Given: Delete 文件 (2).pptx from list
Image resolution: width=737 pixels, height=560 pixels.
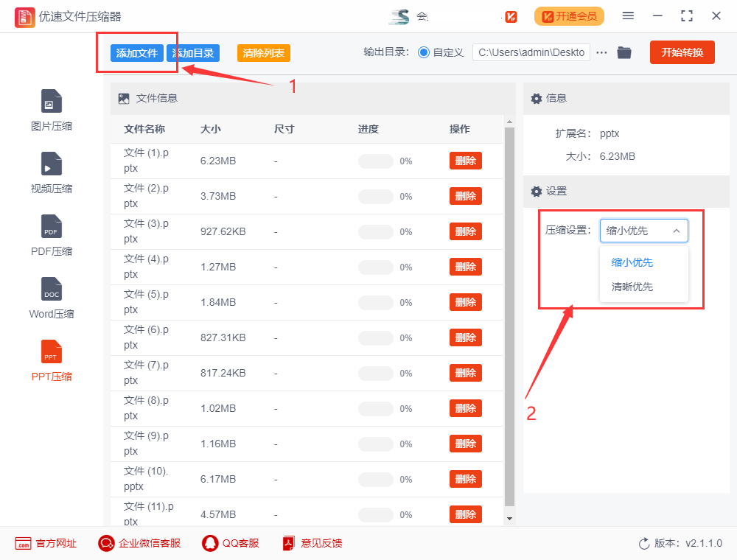Looking at the screenshot, I should (465, 196).
